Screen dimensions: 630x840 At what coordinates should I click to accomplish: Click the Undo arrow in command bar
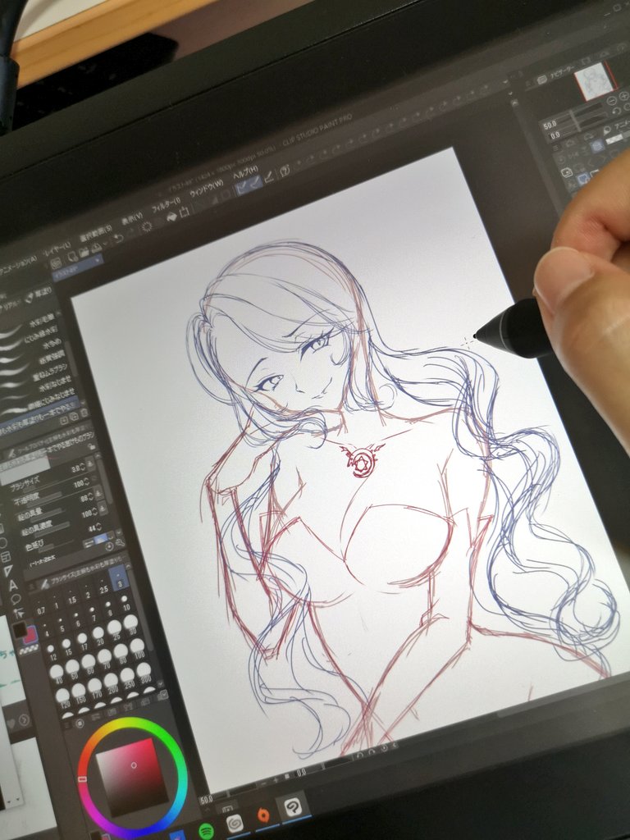click(x=118, y=237)
